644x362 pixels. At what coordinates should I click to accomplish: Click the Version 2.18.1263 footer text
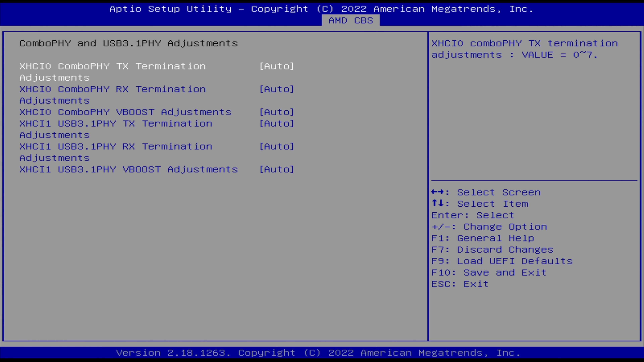coord(318,353)
